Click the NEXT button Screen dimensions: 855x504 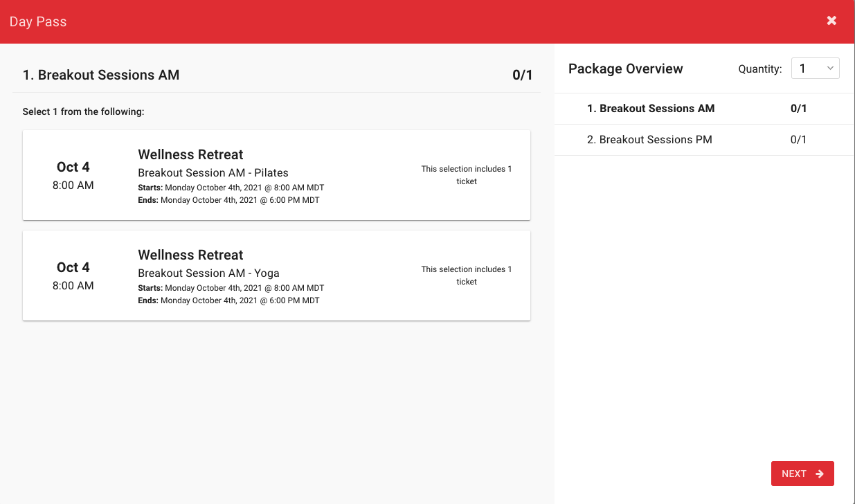click(802, 474)
